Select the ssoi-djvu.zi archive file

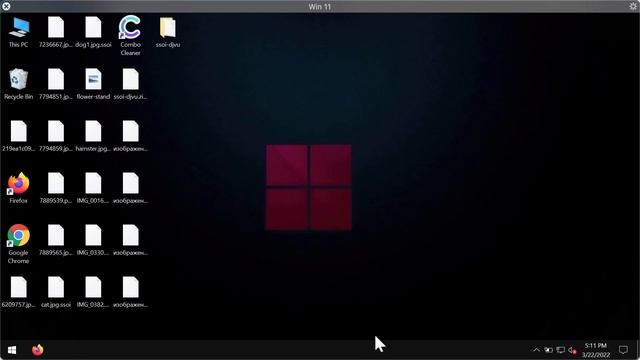131,84
